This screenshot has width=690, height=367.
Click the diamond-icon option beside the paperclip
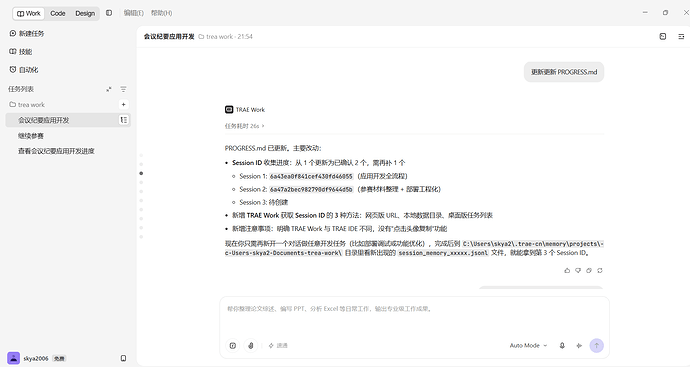coord(278,345)
